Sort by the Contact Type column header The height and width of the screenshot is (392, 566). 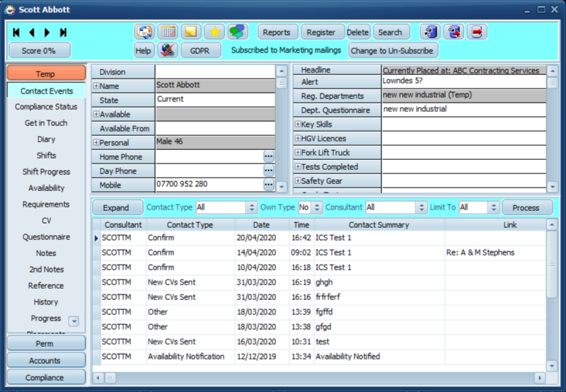pos(190,224)
